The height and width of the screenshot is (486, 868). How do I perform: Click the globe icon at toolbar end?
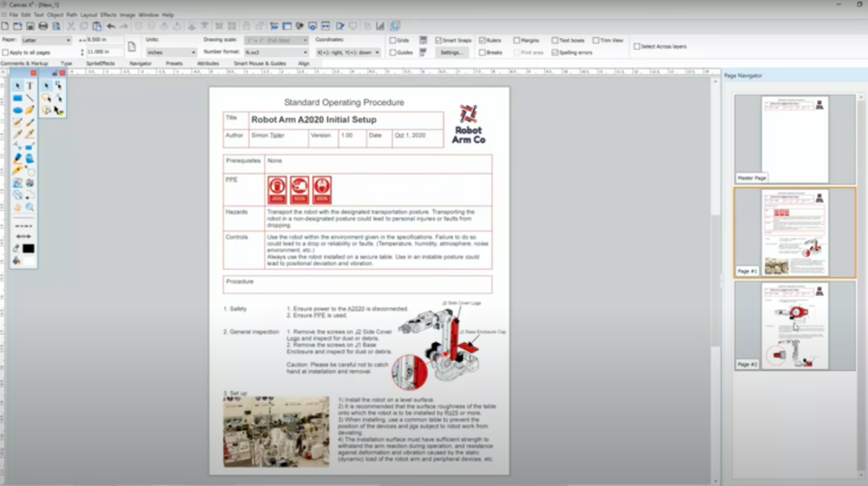tap(395, 26)
